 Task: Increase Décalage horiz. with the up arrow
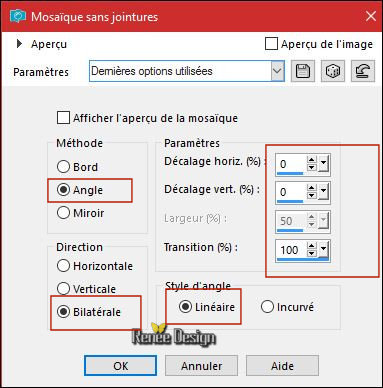pyautogui.click(x=311, y=160)
